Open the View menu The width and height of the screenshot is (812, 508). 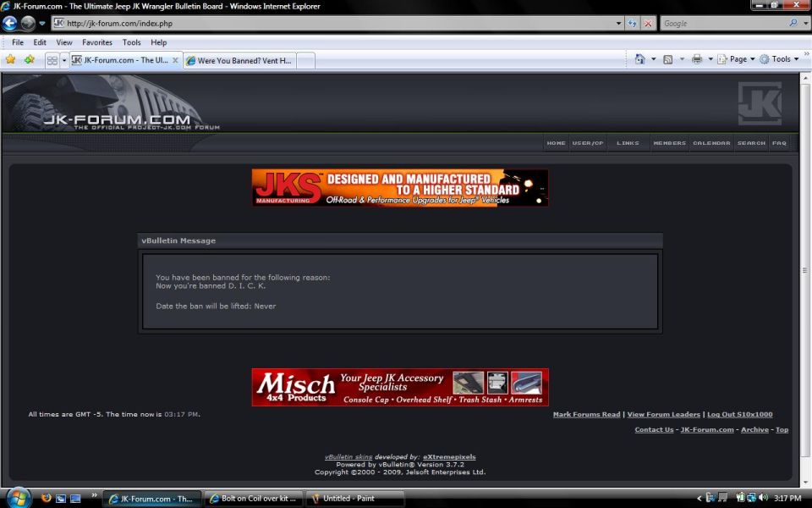[x=64, y=42]
